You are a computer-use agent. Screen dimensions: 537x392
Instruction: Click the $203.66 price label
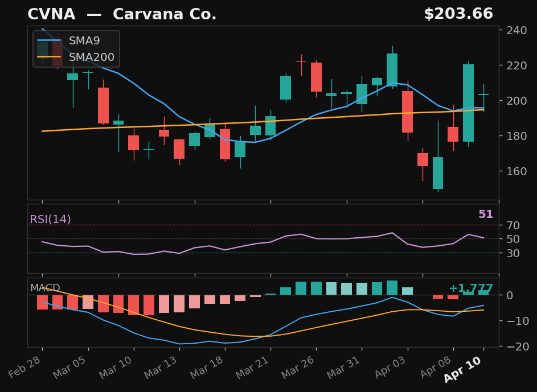(x=458, y=14)
